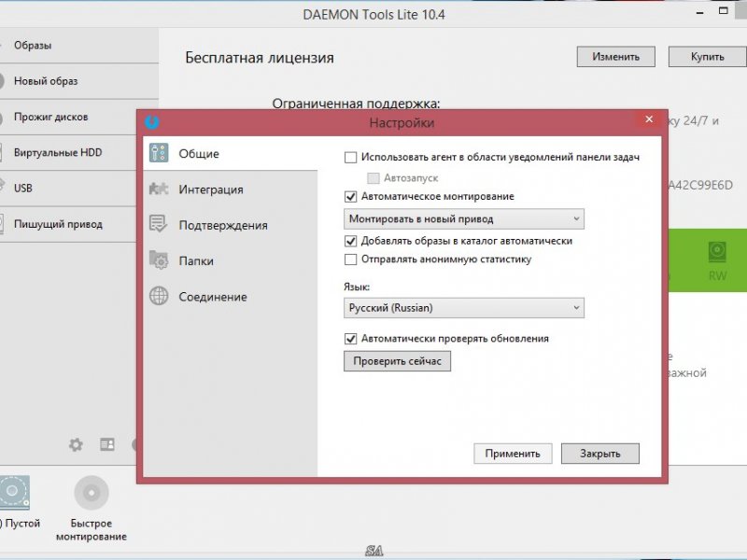This screenshot has height=560, width=747.
Task: Expand the Монтировать в новый привод dropdown
Action: pyautogui.click(x=464, y=219)
